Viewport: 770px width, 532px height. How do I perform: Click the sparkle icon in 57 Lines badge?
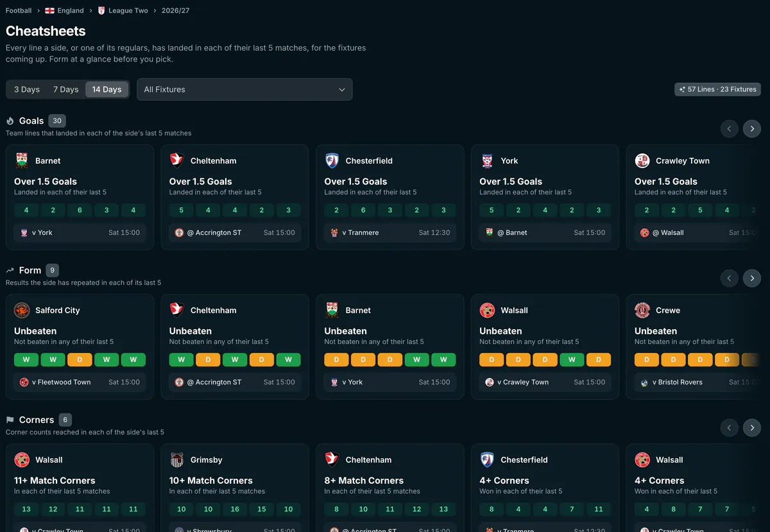click(682, 90)
